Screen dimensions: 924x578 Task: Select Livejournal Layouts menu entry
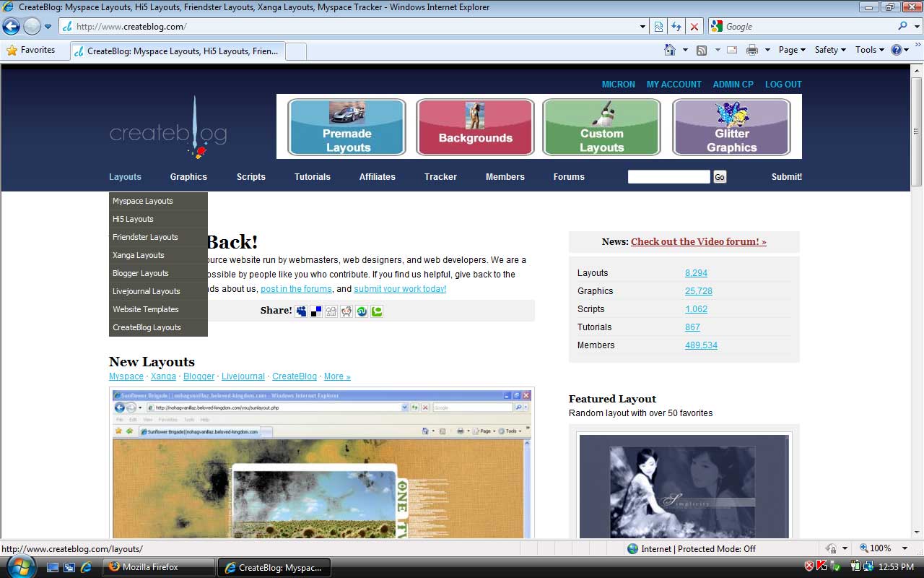pos(158,291)
